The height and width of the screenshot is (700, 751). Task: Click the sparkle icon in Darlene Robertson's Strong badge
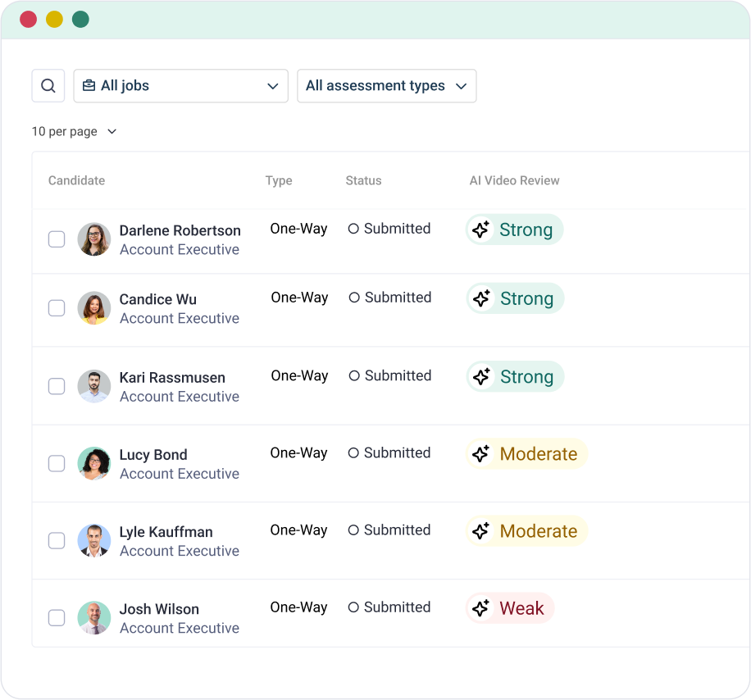click(x=481, y=230)
